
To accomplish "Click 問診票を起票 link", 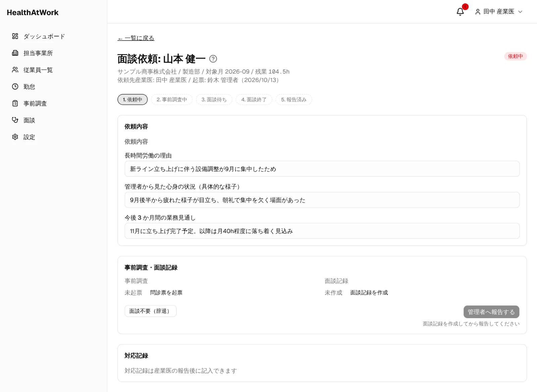I will point(166,293).
